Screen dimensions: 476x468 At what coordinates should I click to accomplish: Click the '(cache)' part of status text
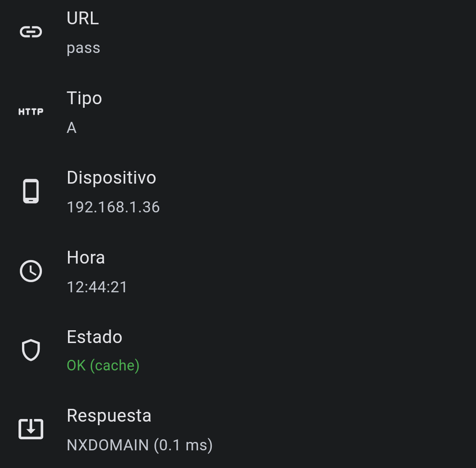115,366
